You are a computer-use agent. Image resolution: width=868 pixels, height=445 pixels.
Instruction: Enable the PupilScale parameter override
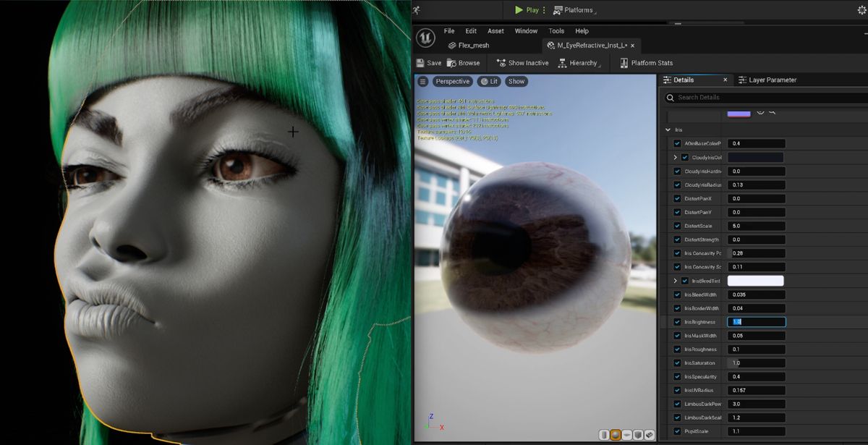pyautogui.click(x=677, y=431)
